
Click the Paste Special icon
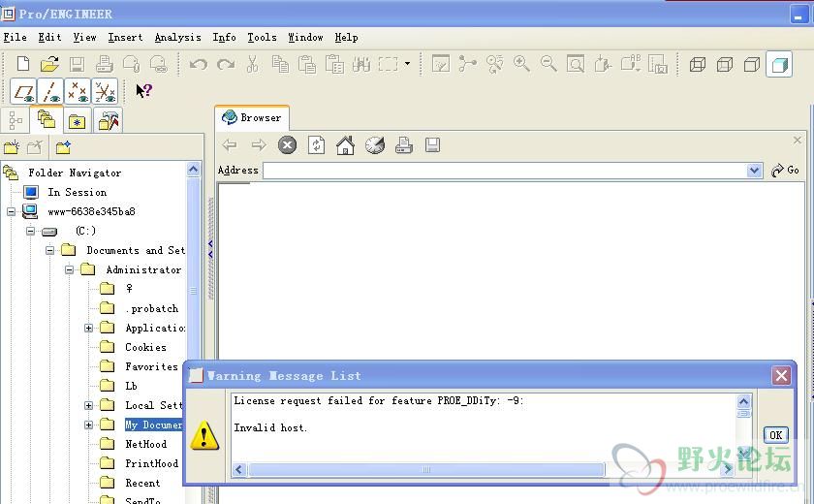334,64
